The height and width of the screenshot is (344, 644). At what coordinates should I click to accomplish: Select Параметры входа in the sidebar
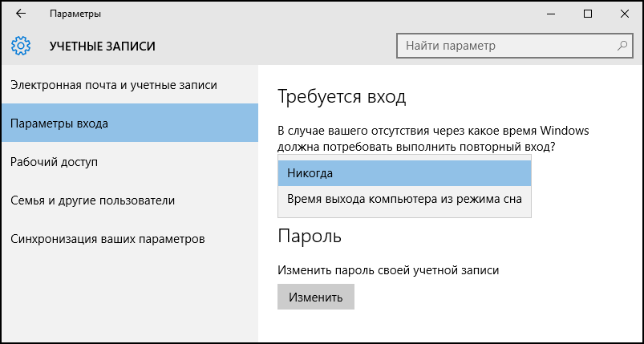click(x=130, y=123)
